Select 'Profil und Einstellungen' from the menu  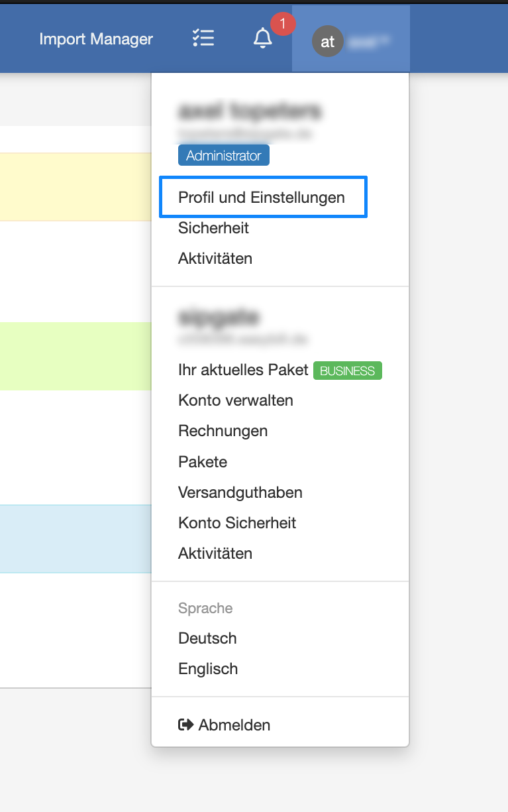pyautogui.click(x=262, y=197)
